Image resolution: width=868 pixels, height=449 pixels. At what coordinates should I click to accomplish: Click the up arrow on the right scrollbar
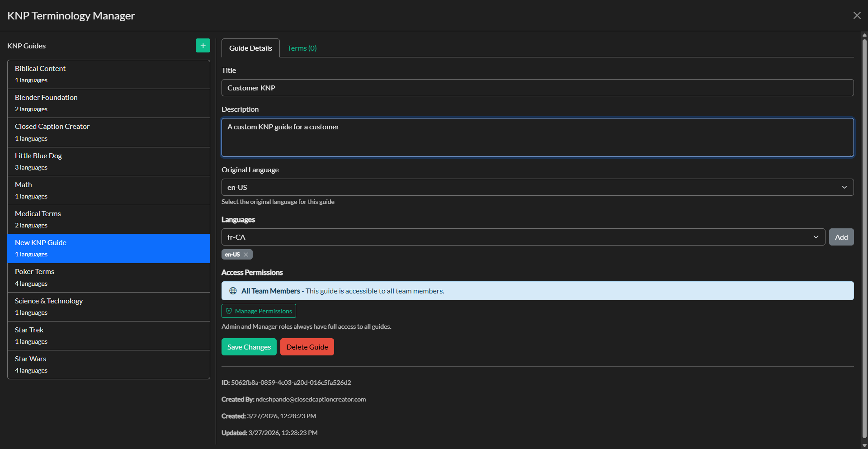point(863,35)
